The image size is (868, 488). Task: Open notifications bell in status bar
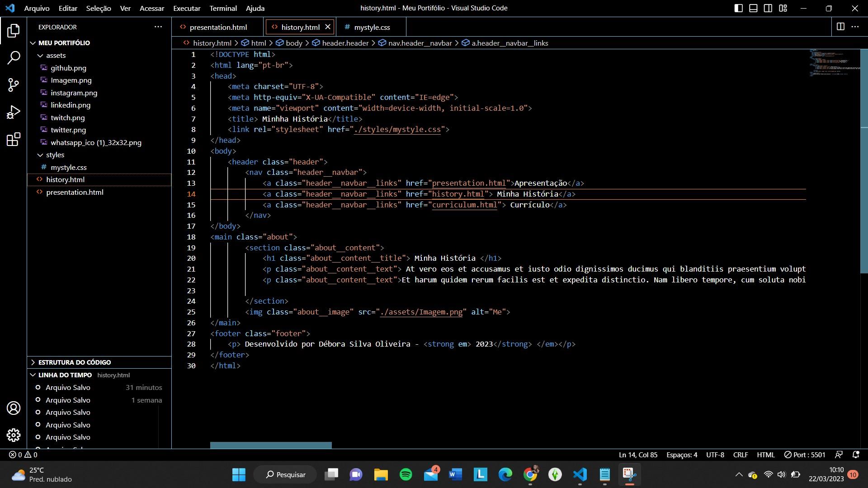coord(855,455)
